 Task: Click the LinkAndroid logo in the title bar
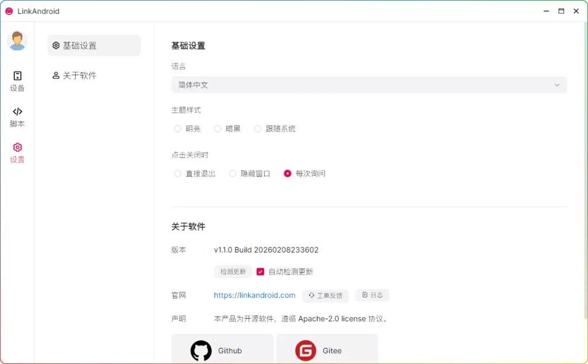[9, 11]
